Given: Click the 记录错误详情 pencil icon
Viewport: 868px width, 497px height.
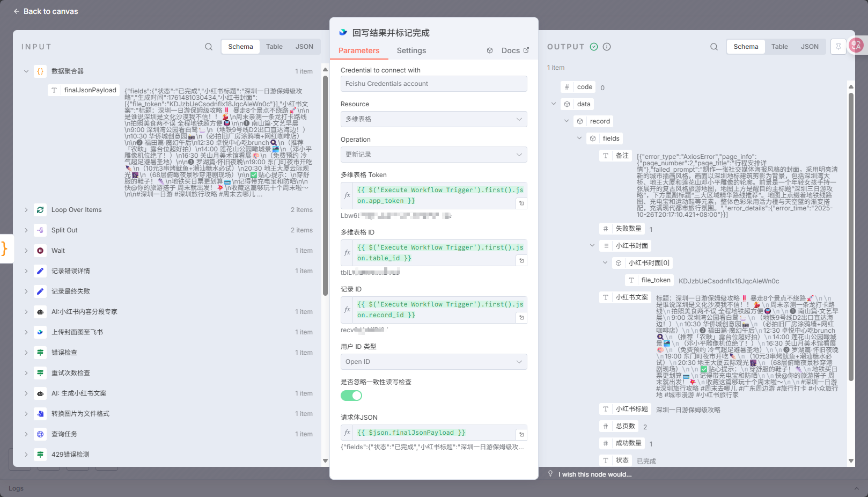Looking at the screenshot, I should pos(40,271).
